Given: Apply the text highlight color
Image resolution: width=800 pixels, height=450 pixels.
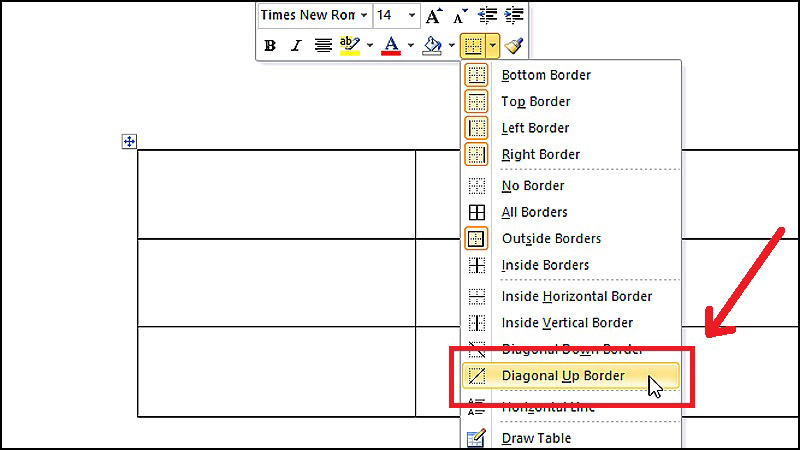Looking at the screenshot, I should pyautogui.click(x=349, y=46).
